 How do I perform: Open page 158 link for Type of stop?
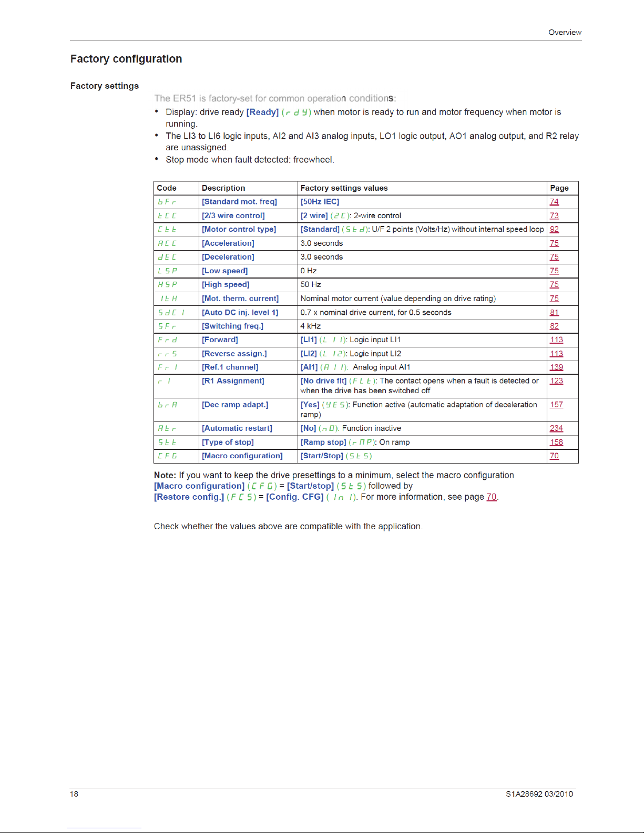556,443
